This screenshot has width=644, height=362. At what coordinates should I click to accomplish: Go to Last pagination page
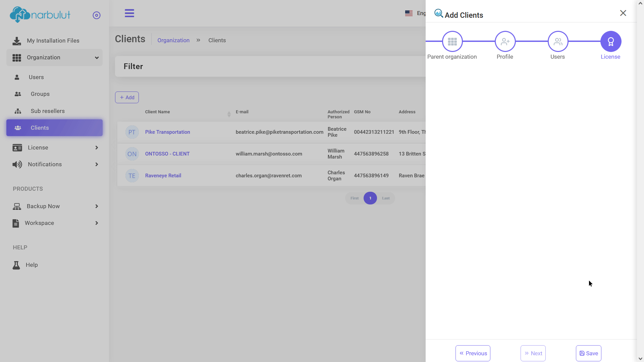[386, 198]
